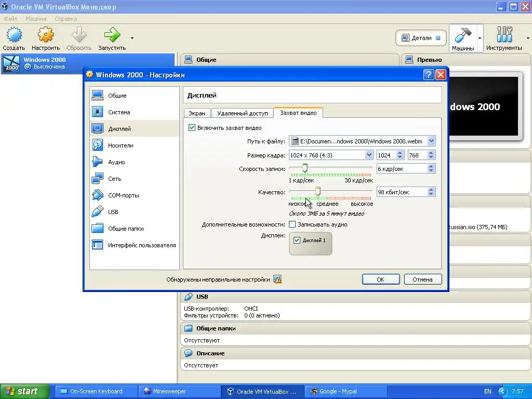The width and height of the screenshot is (532, 399).
Task: Open the Машина menu
Action: (36, 19)
